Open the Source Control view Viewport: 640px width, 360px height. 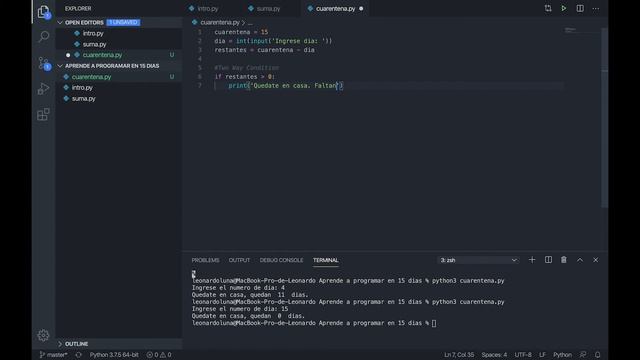[44, 63]
